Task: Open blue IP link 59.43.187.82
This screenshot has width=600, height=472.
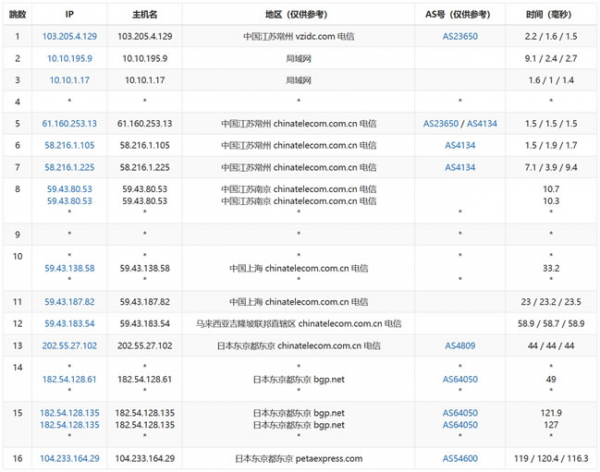Action: (x=69, y=302)
